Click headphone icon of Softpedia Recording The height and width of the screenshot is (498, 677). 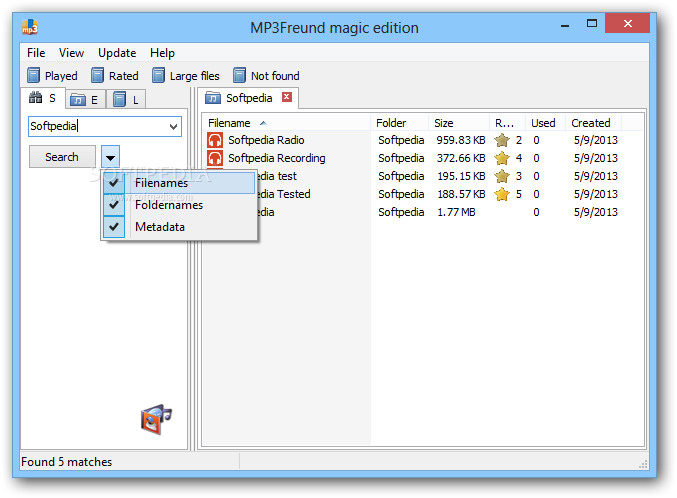[215, 158]
